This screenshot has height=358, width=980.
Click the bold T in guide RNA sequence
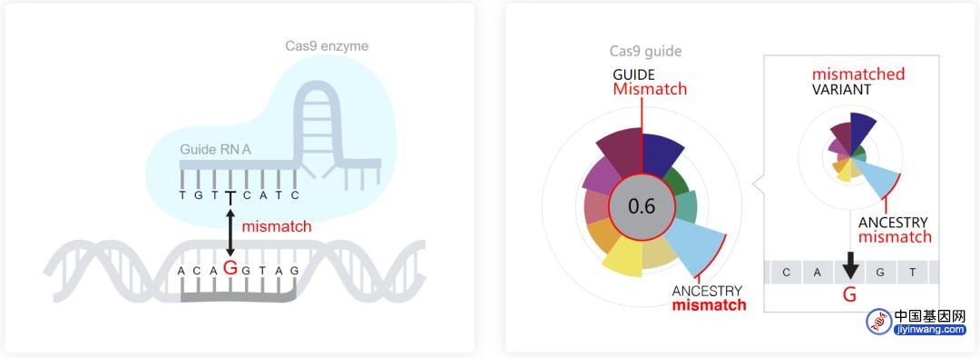(230, 198)
